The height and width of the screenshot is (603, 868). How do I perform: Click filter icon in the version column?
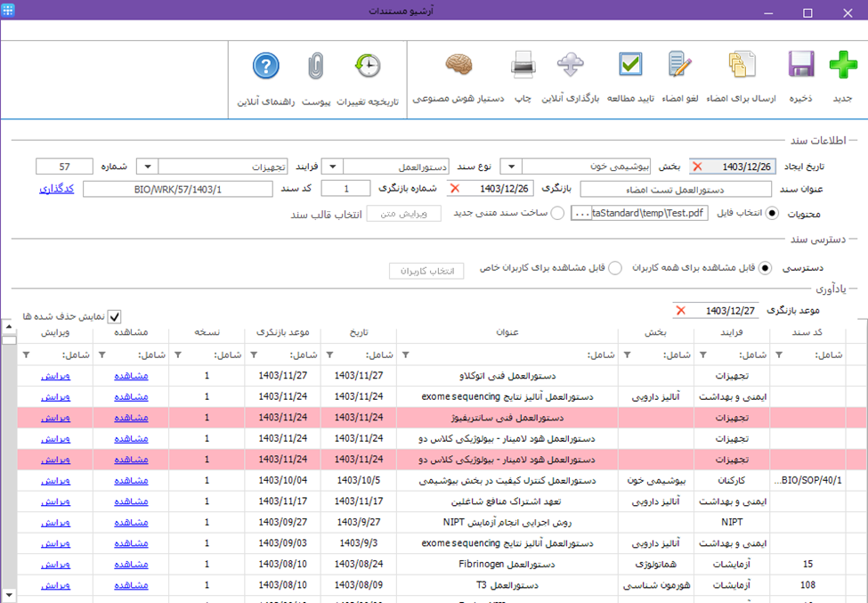coord(178,354)
